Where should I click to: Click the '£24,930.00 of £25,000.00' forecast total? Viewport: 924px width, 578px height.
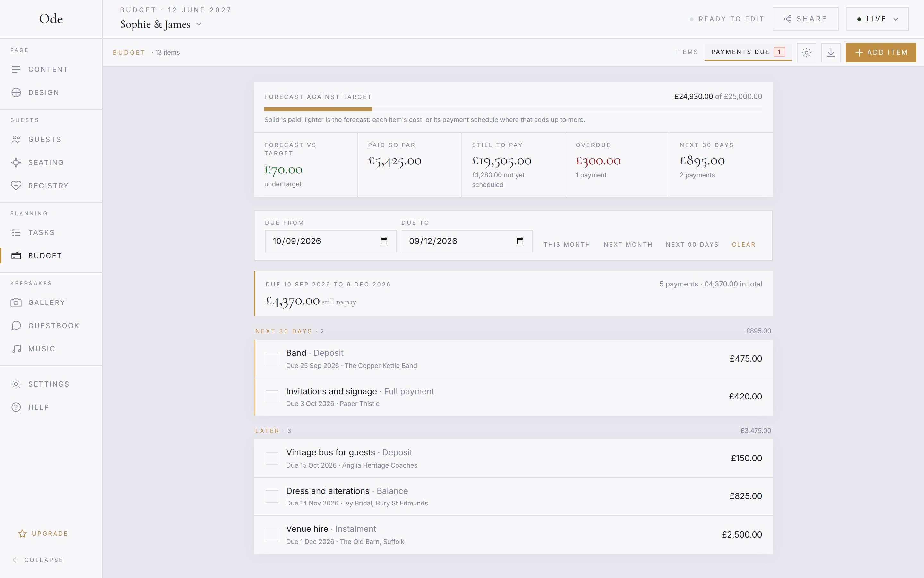[x=718, y=96]
